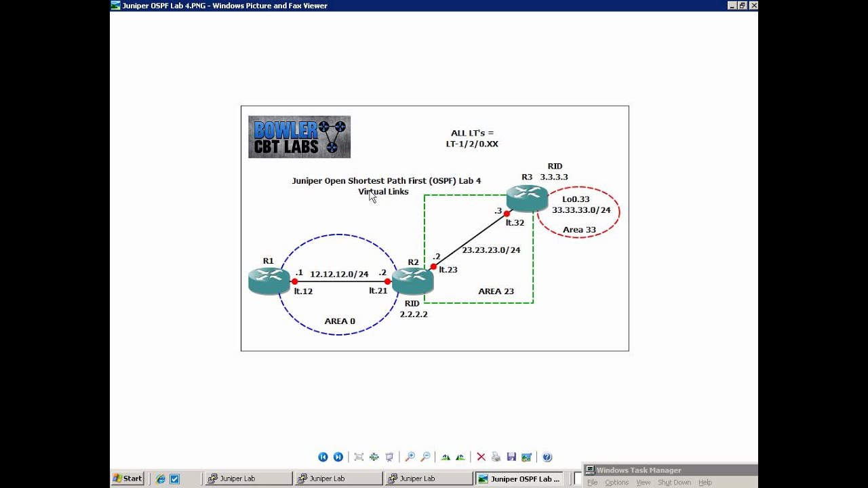Click the Windows Start button
868x488 pixels.
pyautogui.click(x=127, y=479)
